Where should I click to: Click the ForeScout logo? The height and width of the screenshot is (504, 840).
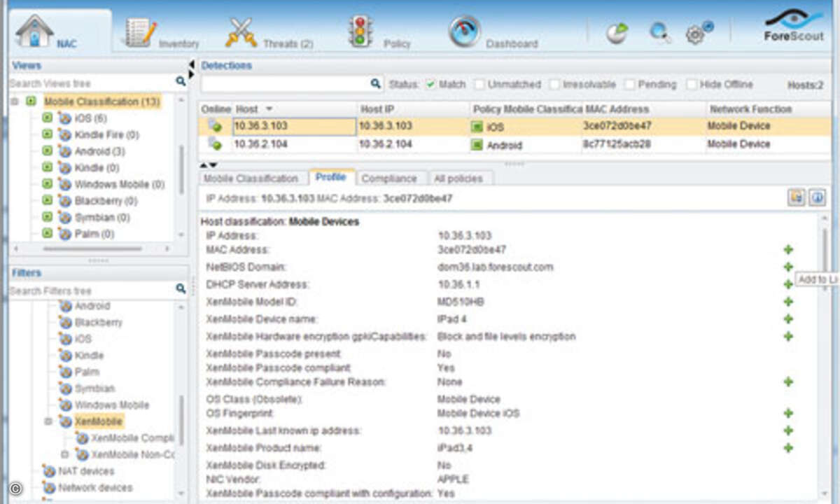point(793,27)
